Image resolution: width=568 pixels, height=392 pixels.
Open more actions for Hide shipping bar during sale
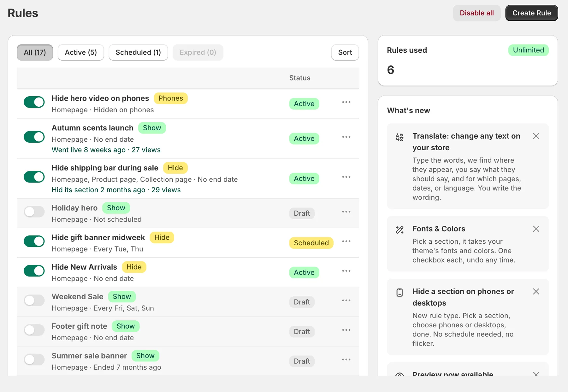(346, 177)
